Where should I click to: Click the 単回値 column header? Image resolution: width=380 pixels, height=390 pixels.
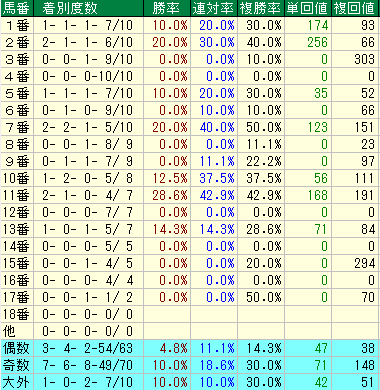[308, 8]
